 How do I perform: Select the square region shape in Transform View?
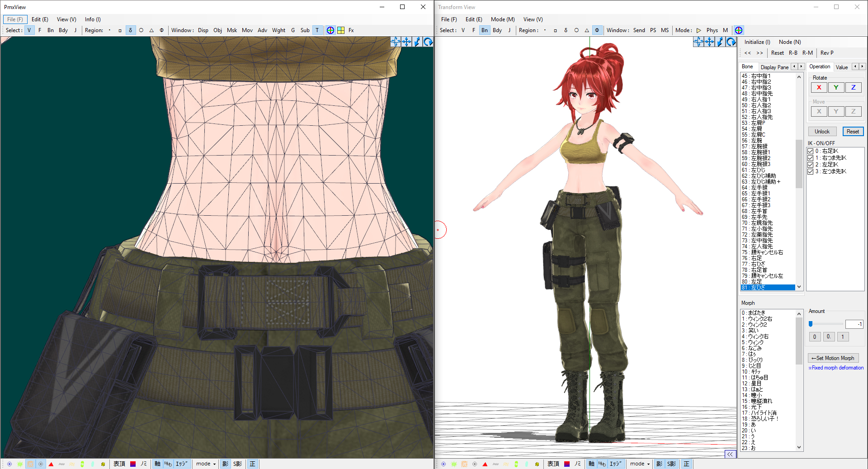click(x=555, y=30)
